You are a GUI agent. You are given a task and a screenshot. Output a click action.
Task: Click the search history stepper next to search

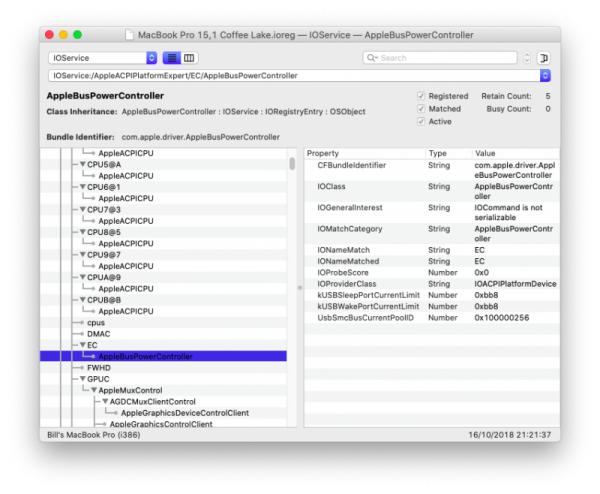tap(526, 59)
